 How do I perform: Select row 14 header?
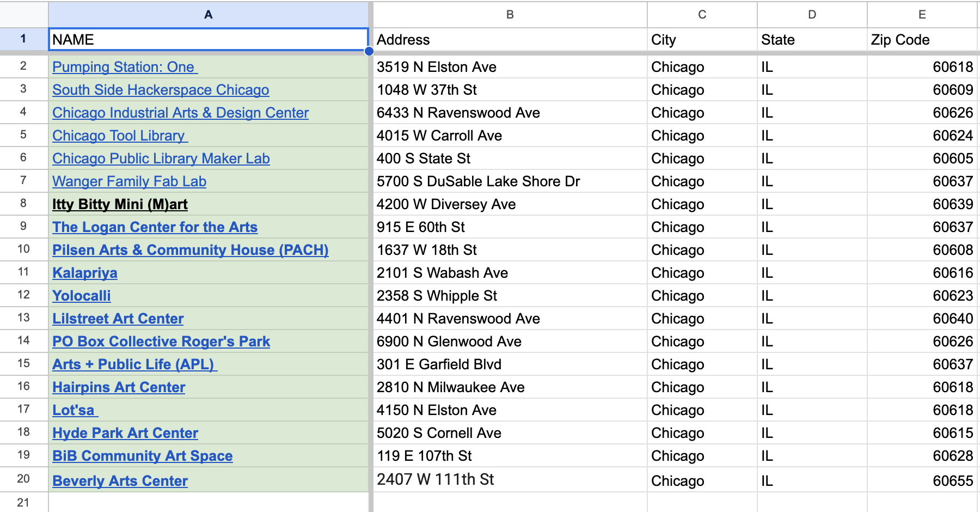click(23, 341)
